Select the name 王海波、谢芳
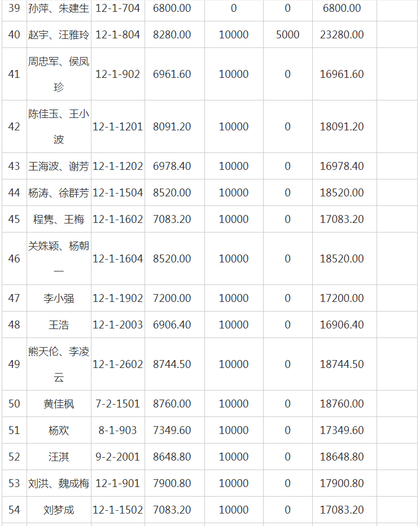420x526 pixels. (59, 166)
